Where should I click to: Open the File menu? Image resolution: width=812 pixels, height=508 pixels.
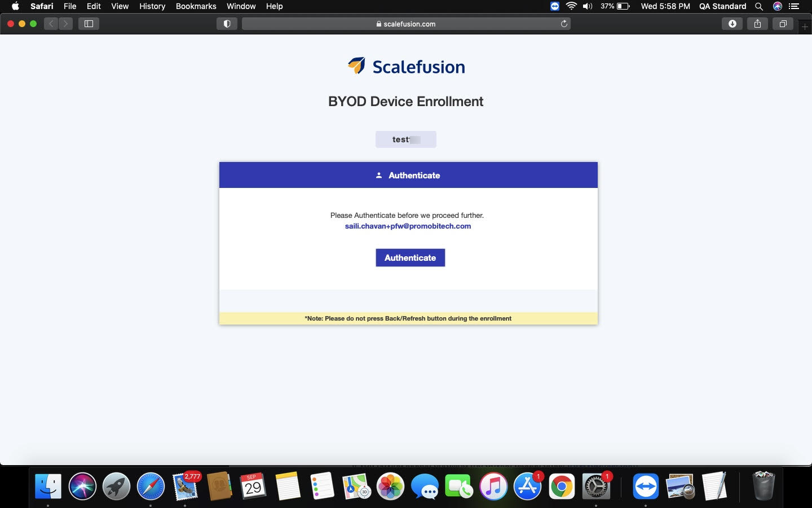coord(70,6)
